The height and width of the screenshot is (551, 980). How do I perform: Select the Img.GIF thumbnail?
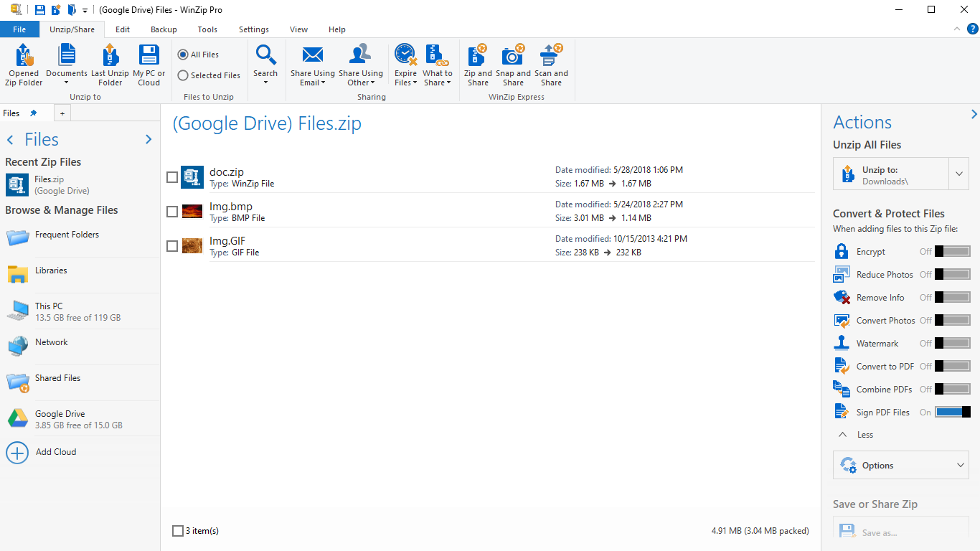point(192,246)
